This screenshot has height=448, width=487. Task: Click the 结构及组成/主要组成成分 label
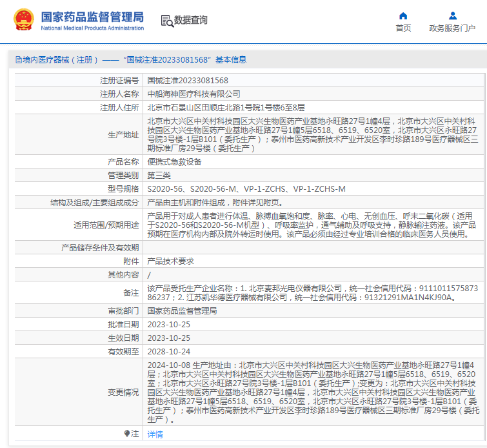point(94,203)
